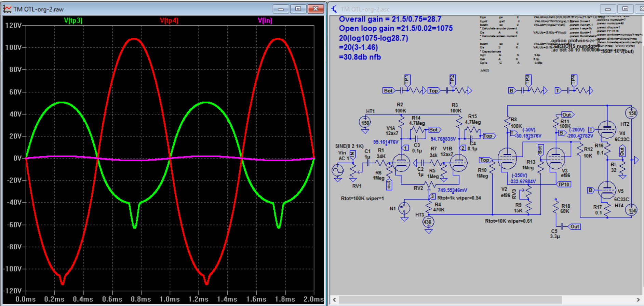644x306 pixels.
Task: Maximize the TM OTL-org-2.asc schematic window
Action: pyautogui.click(x=625, y=9)
